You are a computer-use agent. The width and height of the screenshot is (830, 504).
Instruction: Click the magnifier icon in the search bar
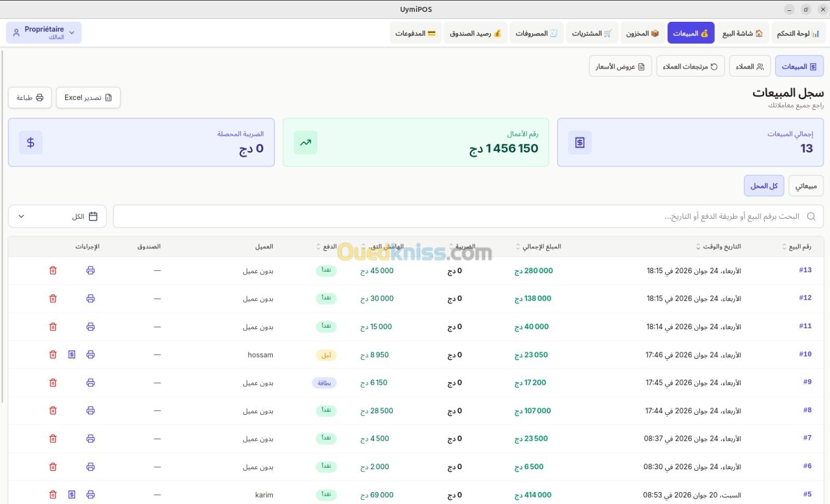click(x=811, y=216)
